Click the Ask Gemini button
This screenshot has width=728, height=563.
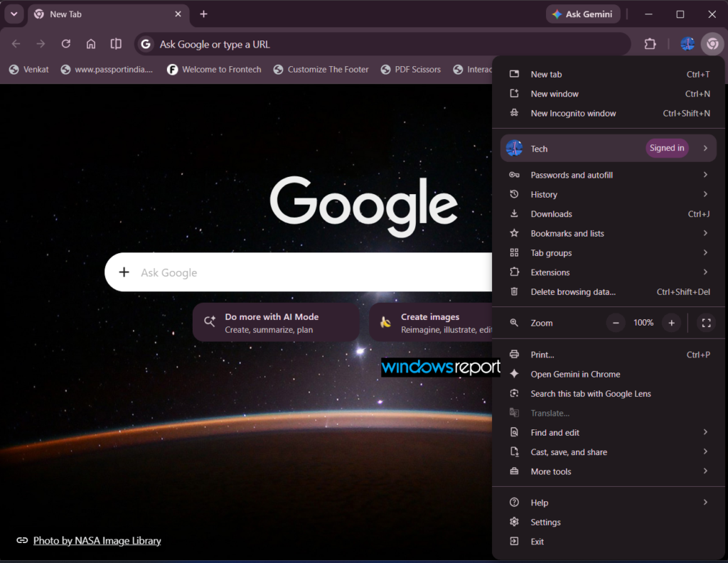(583, 14)
